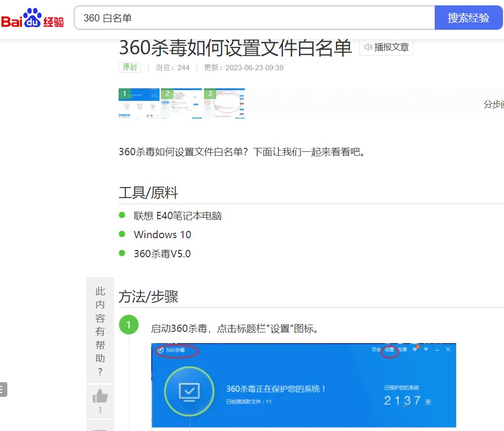
Task: Click the 原创 original tag
Action: pyautogui.click(x=130, y=67)
